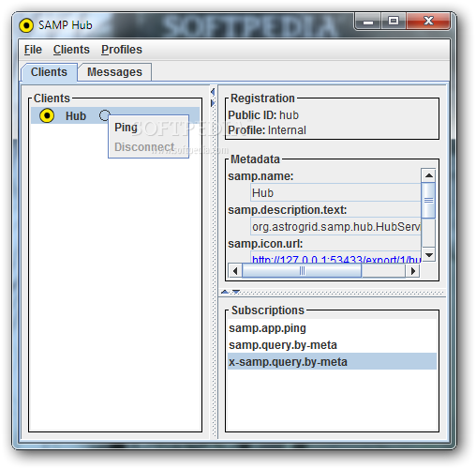
Task: Click the Hub client yellow icon
Action: coord(47,115)
